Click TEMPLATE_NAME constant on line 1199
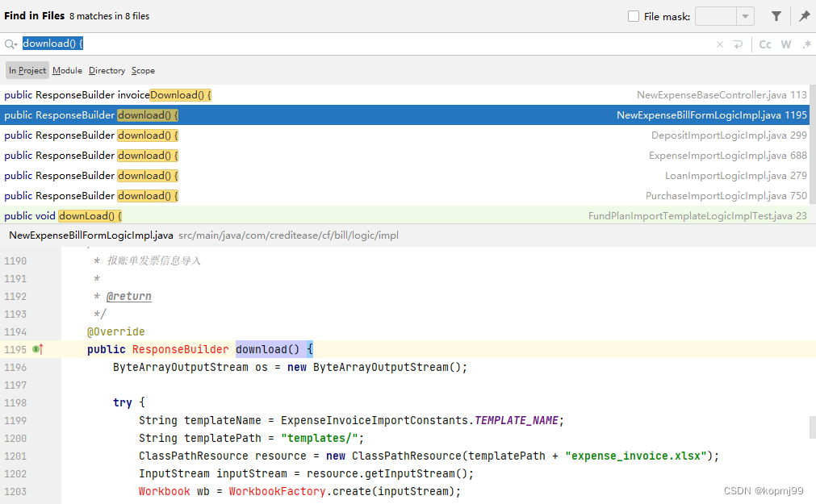The image size is (816, 504). click(x=517, y=420)
